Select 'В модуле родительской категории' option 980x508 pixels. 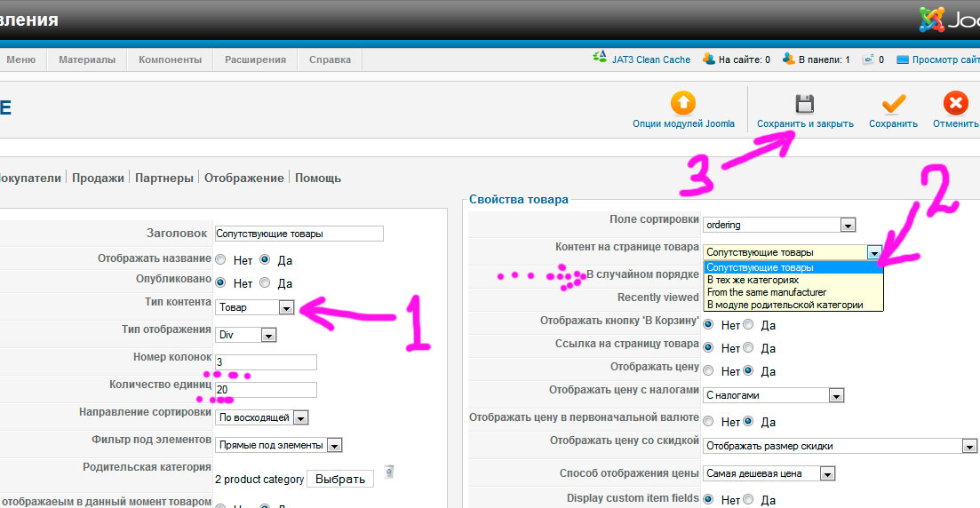pyautogui.click(x=793, y=305)
